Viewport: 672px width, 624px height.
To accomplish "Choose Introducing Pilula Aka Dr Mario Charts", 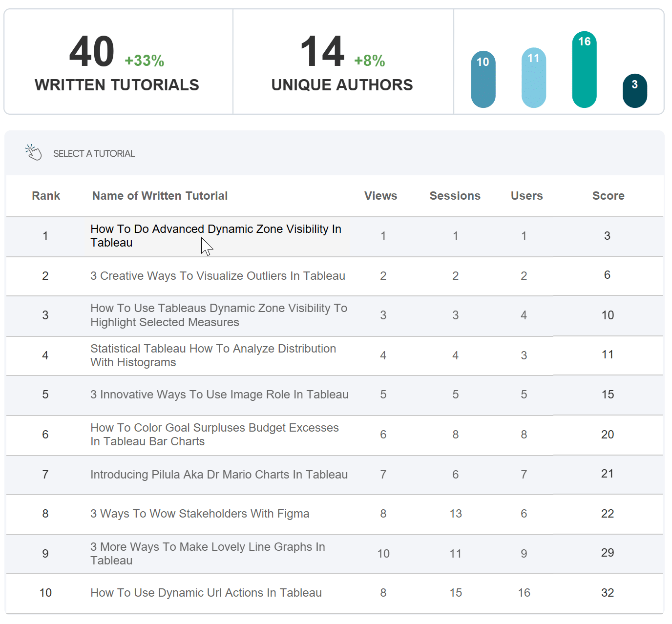I will 219,475.
